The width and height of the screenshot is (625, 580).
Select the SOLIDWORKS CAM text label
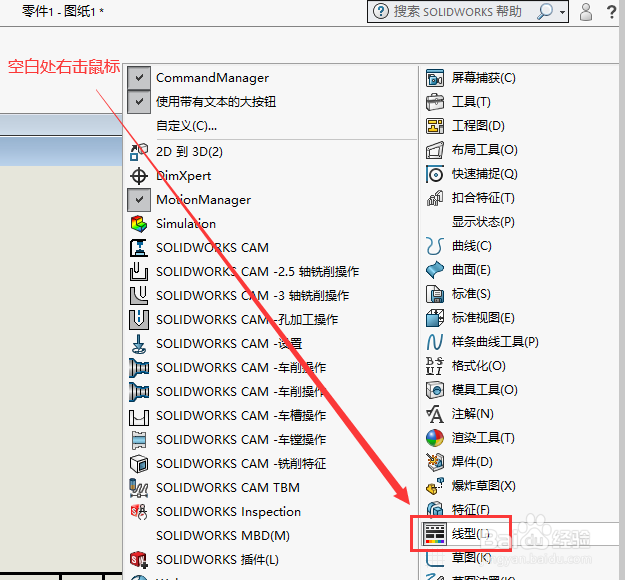(x=212, y=248)
